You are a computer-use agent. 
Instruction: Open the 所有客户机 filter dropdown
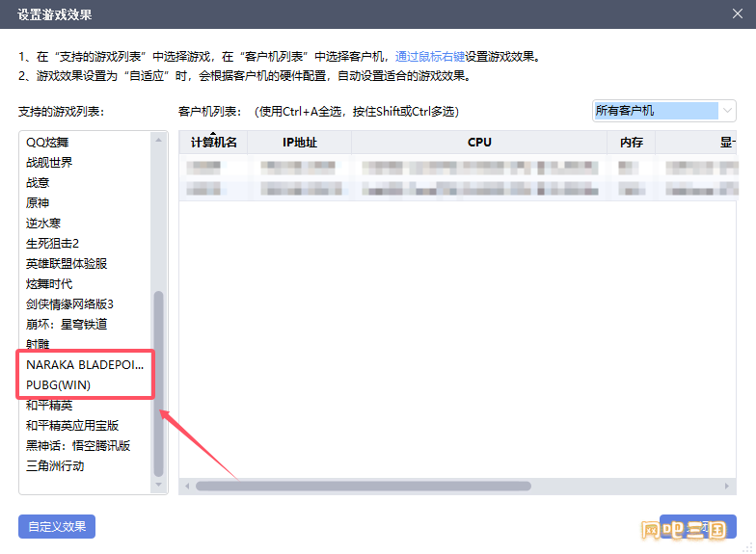pyautogui.click(x=663, y=111)
